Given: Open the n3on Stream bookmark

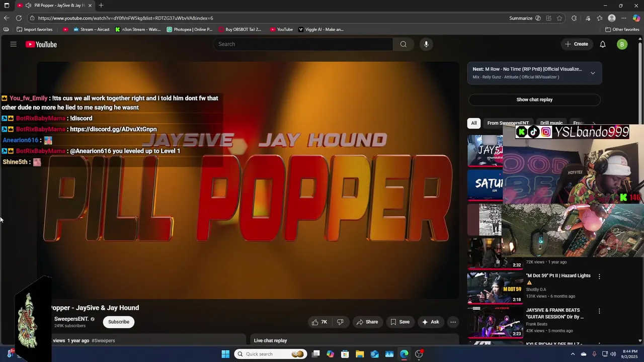Looking at the screenshot, I should (x=138, y=29).
